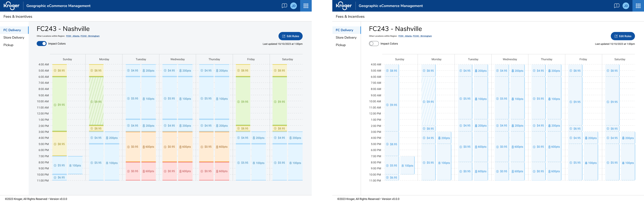Open feedback chat icon in the color-enabled view

pyautogui.click(x=284, y=6)
